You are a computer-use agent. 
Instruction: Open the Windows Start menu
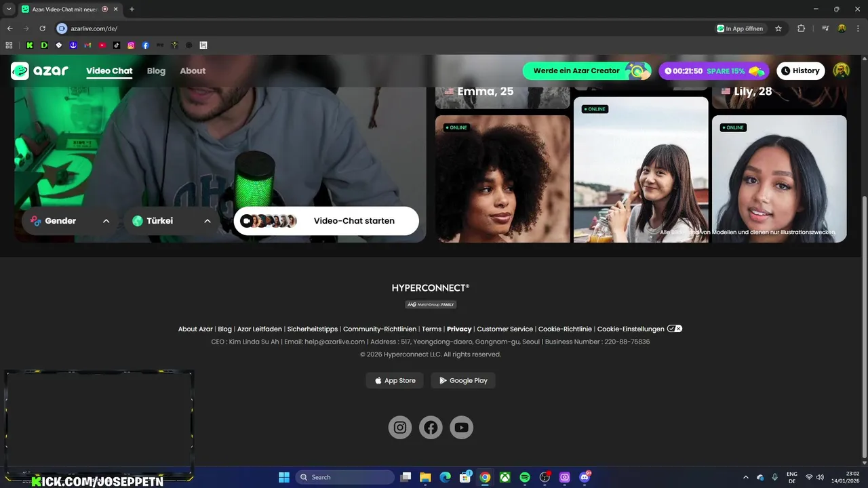click(284, 477)
